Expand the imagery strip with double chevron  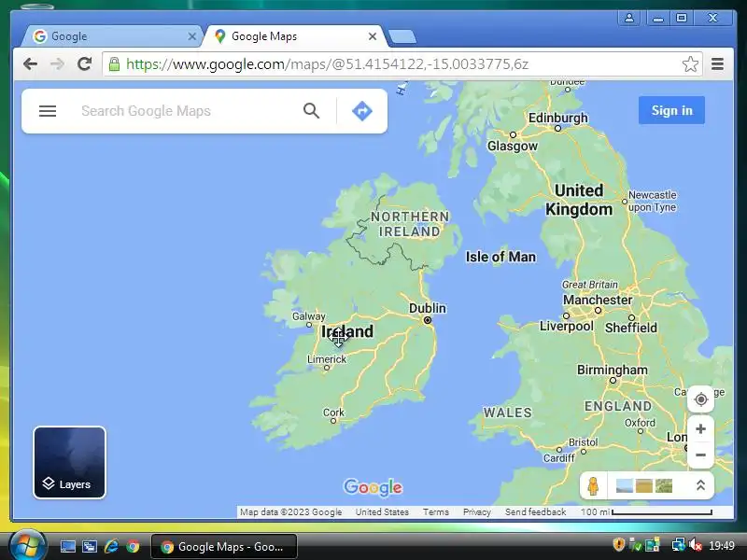(700, 485)
